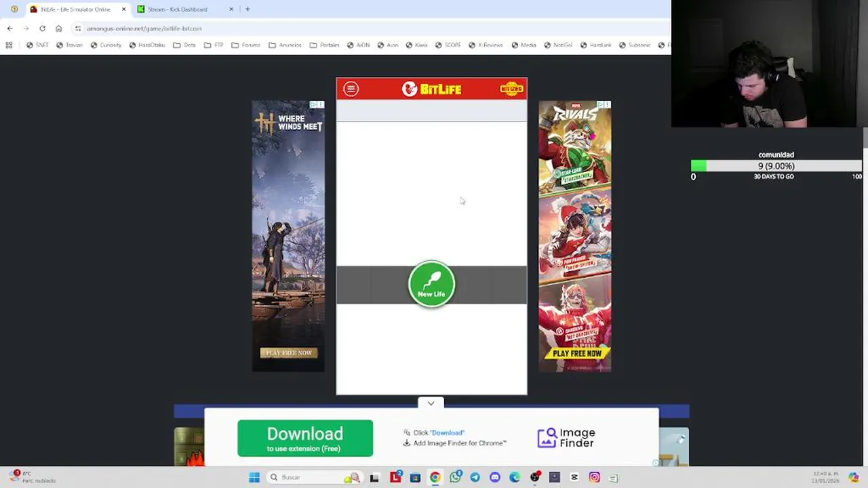Open a new browser tab
The image size is (868, 488).
(248, 9)
